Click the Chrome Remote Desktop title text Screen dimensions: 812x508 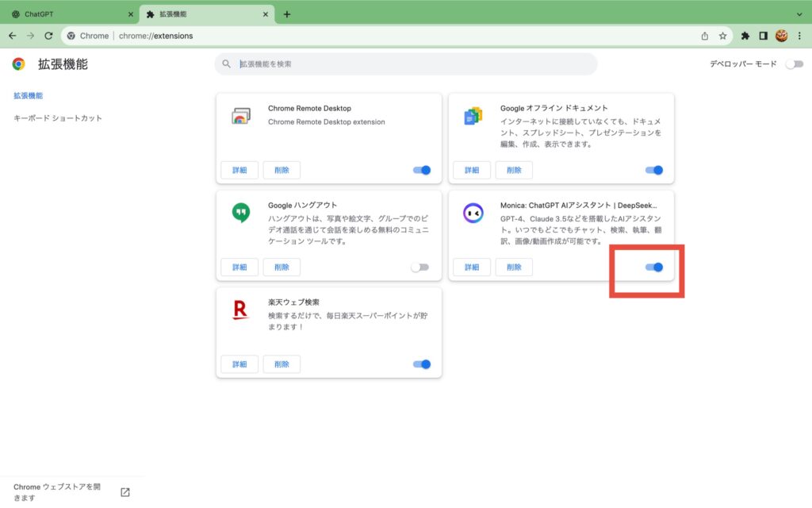click(310, 108)
